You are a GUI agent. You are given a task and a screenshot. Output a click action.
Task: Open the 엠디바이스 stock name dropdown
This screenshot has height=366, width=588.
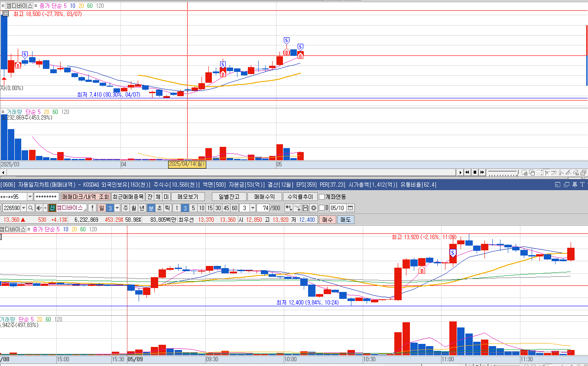coord(84,210)
